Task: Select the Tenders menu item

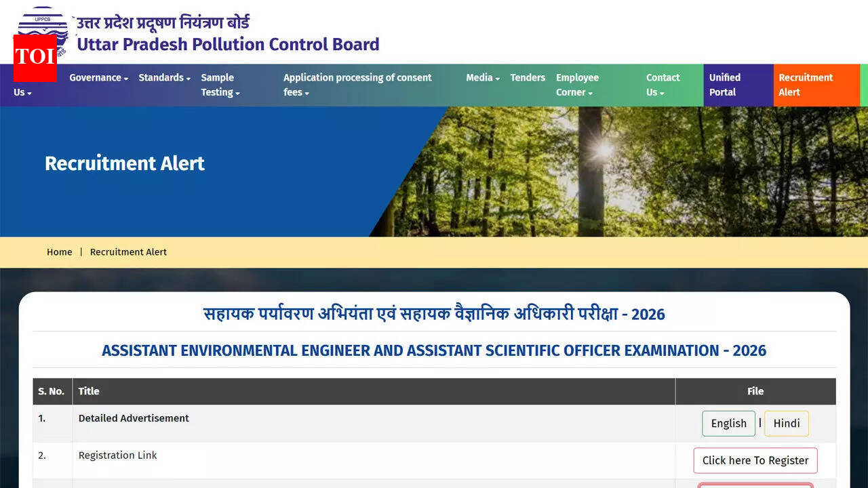Action: pyautogui.click(x=528, y=77)
